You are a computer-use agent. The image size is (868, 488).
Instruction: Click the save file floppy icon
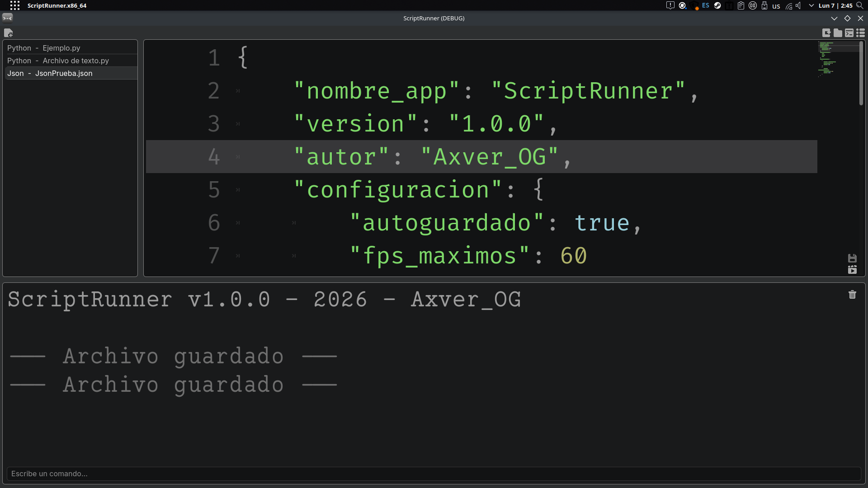click(852, 258)
